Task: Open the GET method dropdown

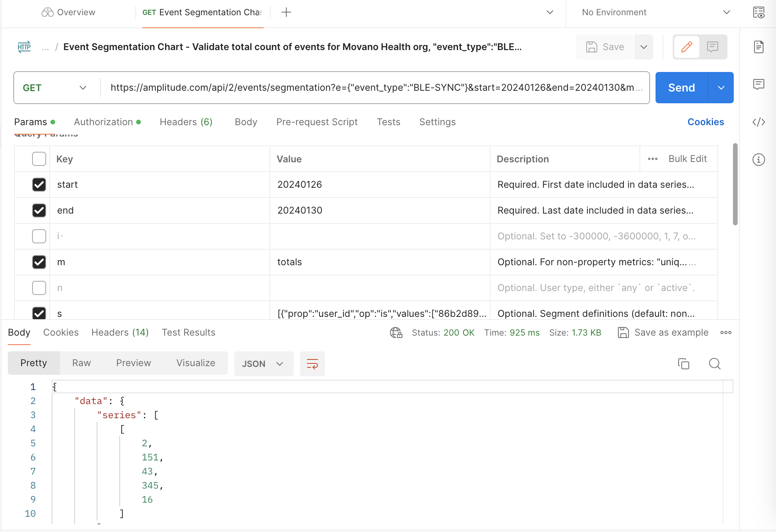Action: (x=55, y=88)
